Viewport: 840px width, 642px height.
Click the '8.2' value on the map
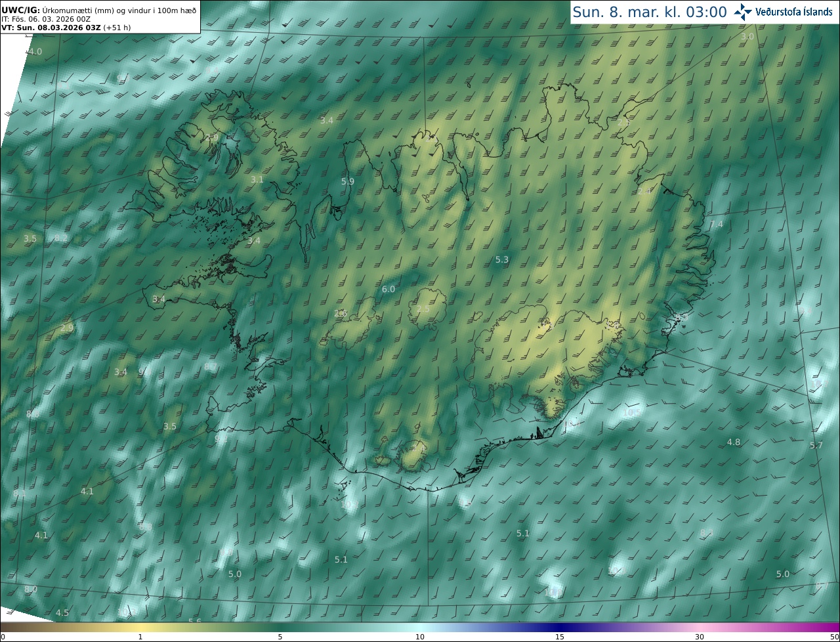pyautogui.click(x=61, y=238)
